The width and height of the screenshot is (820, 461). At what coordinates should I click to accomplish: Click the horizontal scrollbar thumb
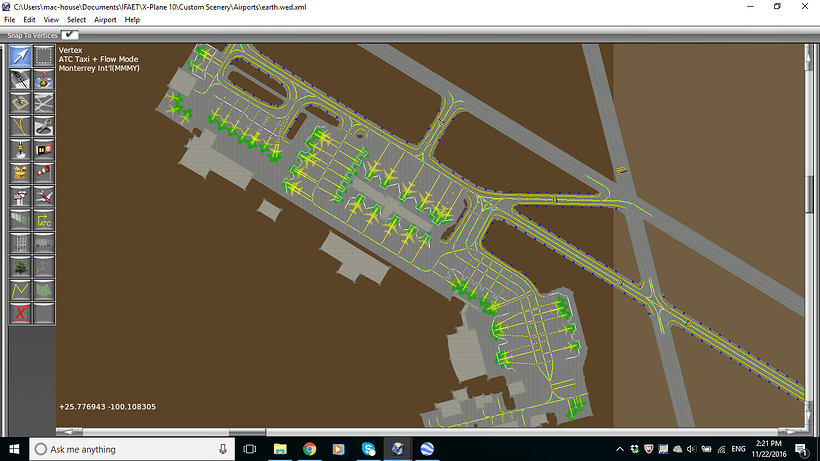(247, 432)
